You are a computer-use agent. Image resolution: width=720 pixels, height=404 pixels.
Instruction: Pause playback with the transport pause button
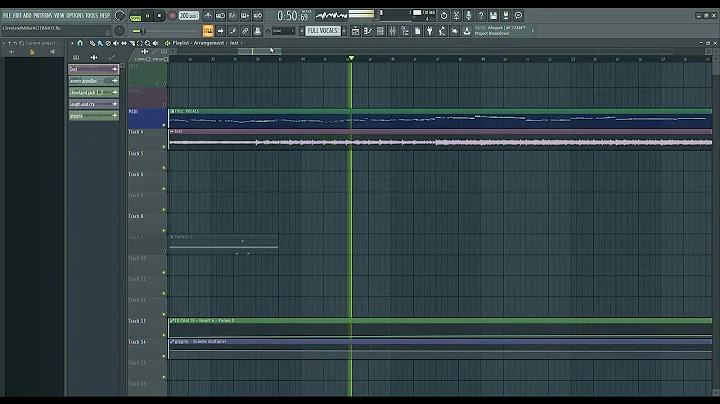(x=147, y=16)
